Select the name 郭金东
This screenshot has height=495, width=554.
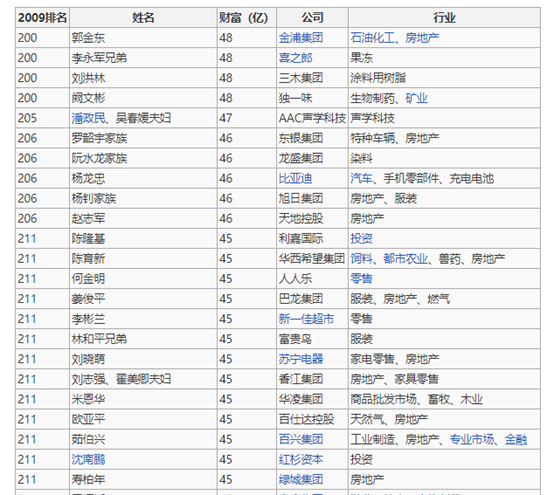(x=88, y=38)
